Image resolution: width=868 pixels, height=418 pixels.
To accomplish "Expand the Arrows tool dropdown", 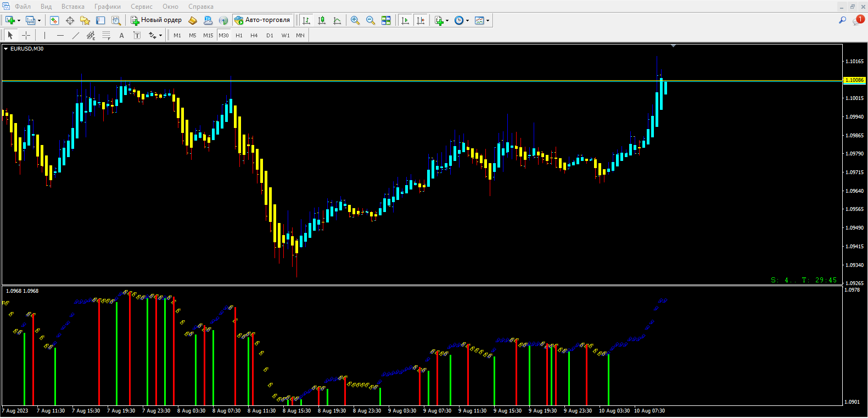I will click(x=160, y=36).
